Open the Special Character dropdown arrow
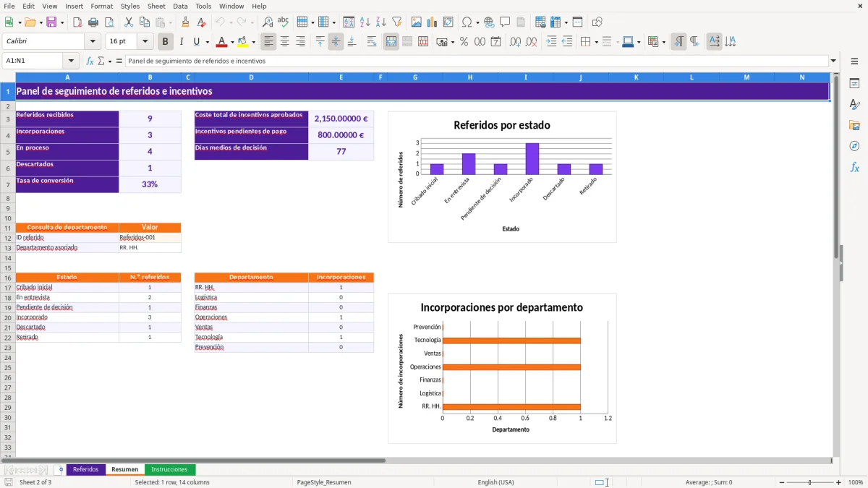The width and height of the screenshot is (868, 488). [477, 22]
